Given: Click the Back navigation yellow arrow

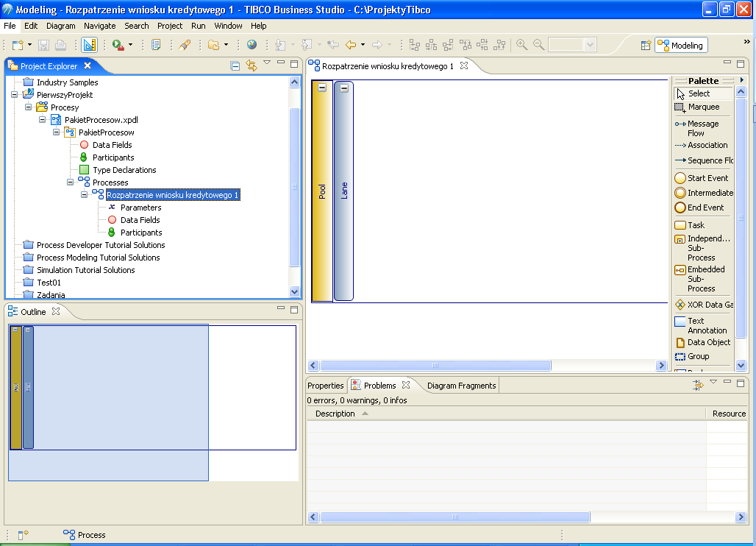Looking at the screenshot, I should (x=351, y=45).
